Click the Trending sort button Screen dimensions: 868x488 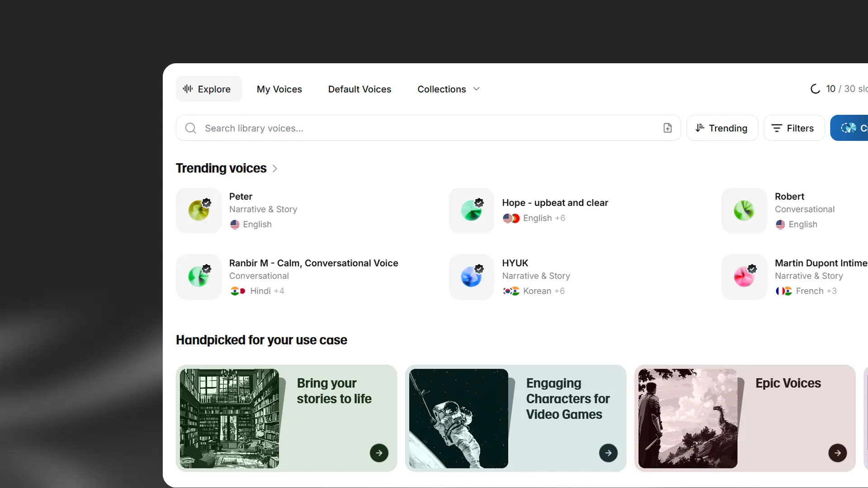click(x=722, y=128)
